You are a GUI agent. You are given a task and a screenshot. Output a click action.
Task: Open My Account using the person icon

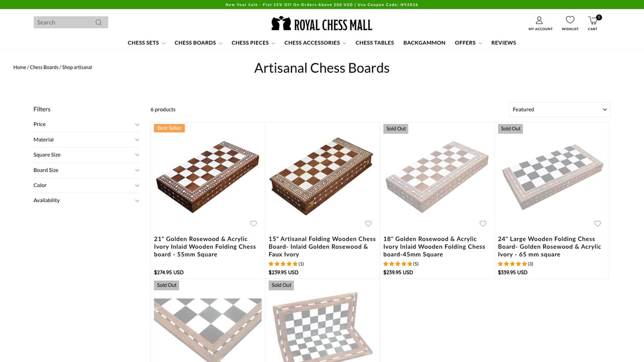click(x=540, y=19)
